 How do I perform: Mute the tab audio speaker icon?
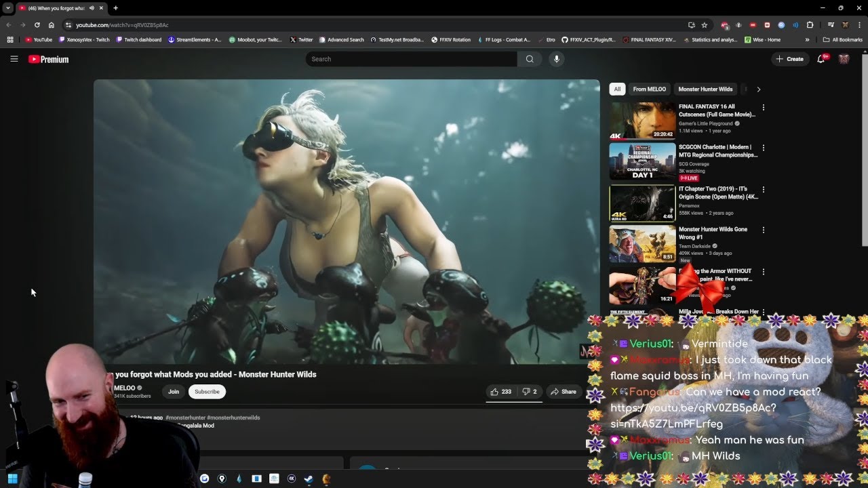coord(92,8)
